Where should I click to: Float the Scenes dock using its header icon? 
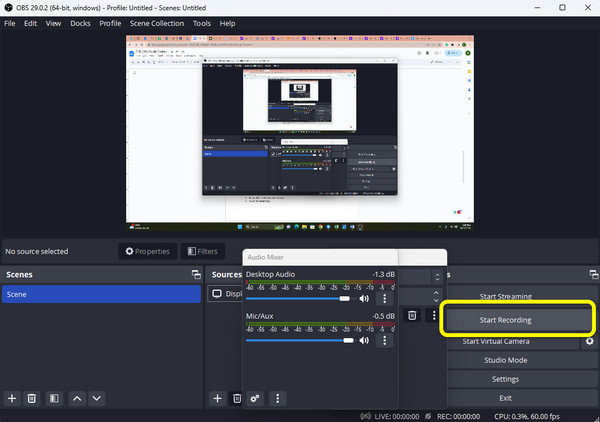point(196,274)
